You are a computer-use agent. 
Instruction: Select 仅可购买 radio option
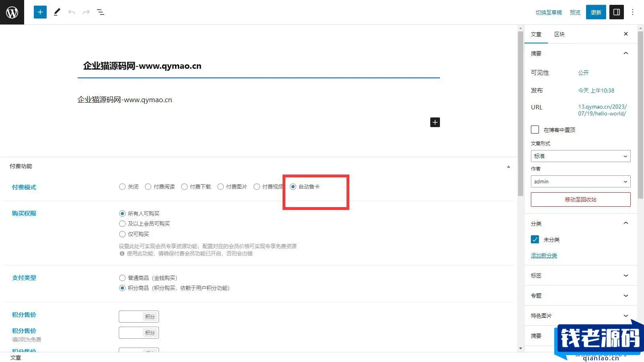click(x=122, y=234)
